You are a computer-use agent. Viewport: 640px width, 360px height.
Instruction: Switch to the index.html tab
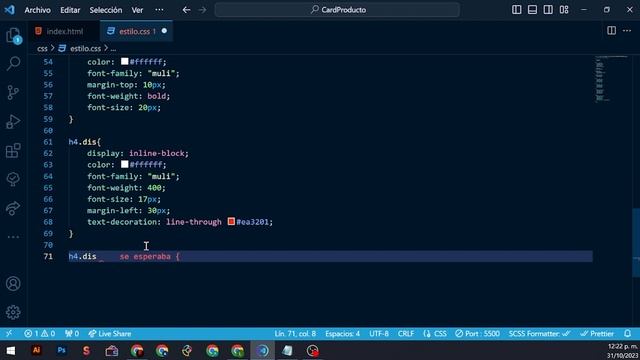64,31
